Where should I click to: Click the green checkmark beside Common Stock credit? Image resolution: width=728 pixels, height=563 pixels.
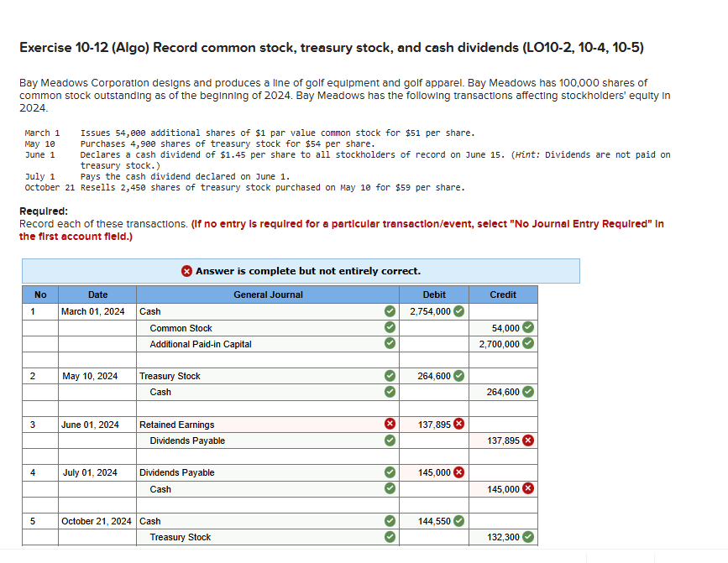527,327
